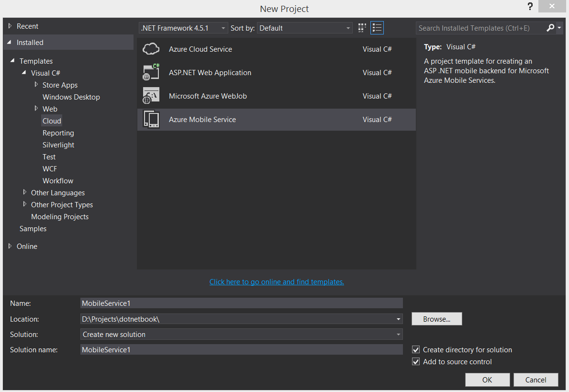
Task: Click the ASP.NET Web Application template icon
Action: coord(151,72)
